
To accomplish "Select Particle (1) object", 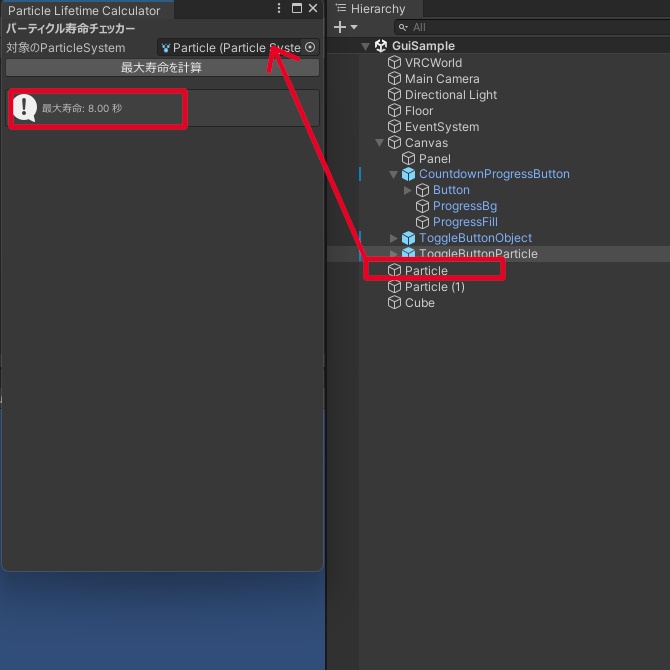I will [435, 287].
